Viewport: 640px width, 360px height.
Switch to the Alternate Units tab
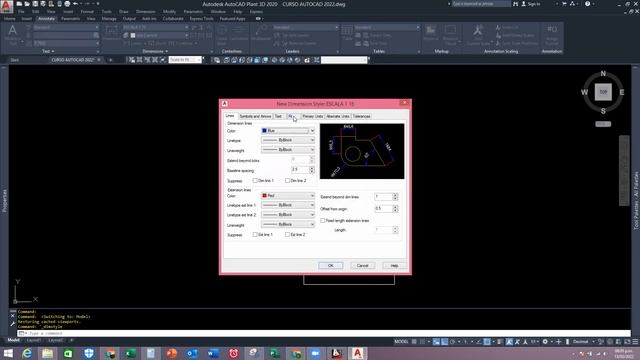338,116
